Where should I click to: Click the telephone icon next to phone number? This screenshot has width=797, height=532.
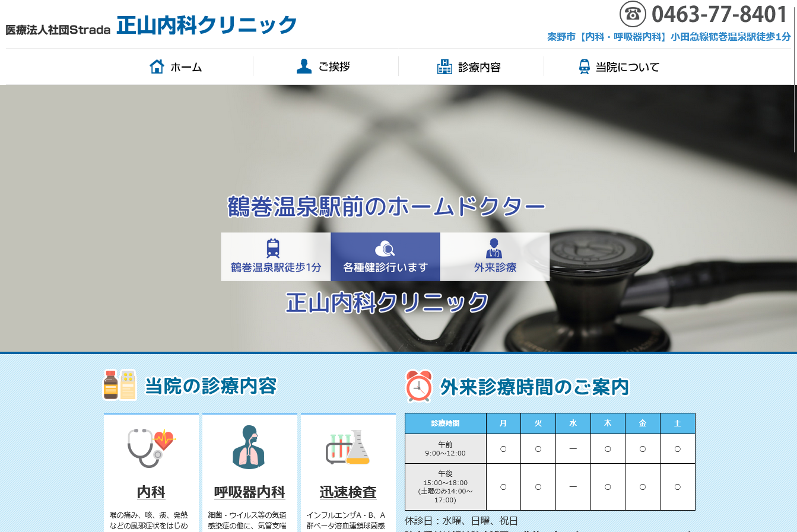[x=633, y=14]
